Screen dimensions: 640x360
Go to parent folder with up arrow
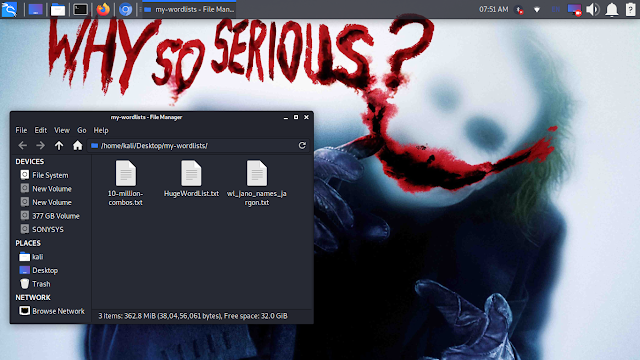click(59, 145)
